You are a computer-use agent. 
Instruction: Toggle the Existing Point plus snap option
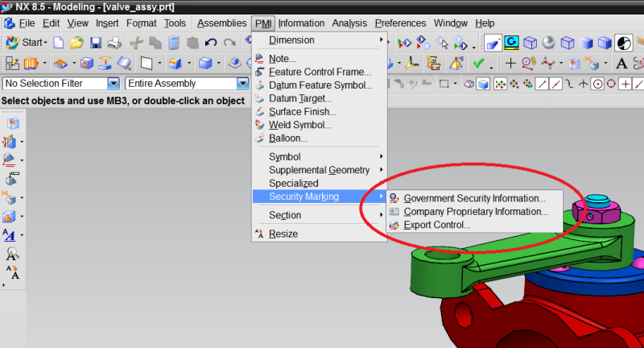(x=625, y=85)
